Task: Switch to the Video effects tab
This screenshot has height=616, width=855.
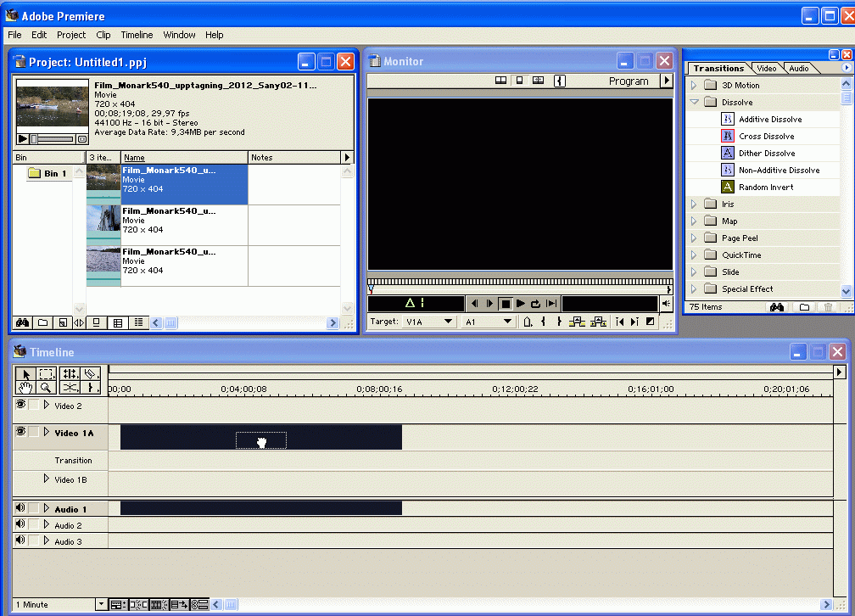Action: tap(766, 68)
